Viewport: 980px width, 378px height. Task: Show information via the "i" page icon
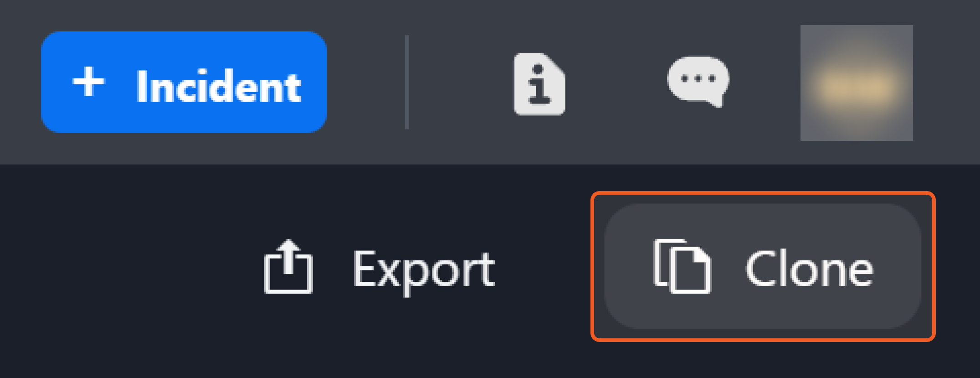539,83
